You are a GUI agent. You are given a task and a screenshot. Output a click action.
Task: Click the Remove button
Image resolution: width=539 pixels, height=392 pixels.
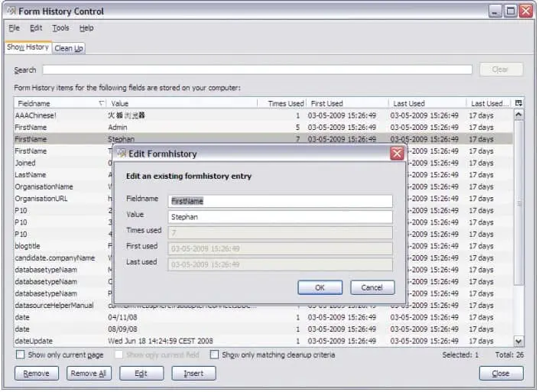37,373
